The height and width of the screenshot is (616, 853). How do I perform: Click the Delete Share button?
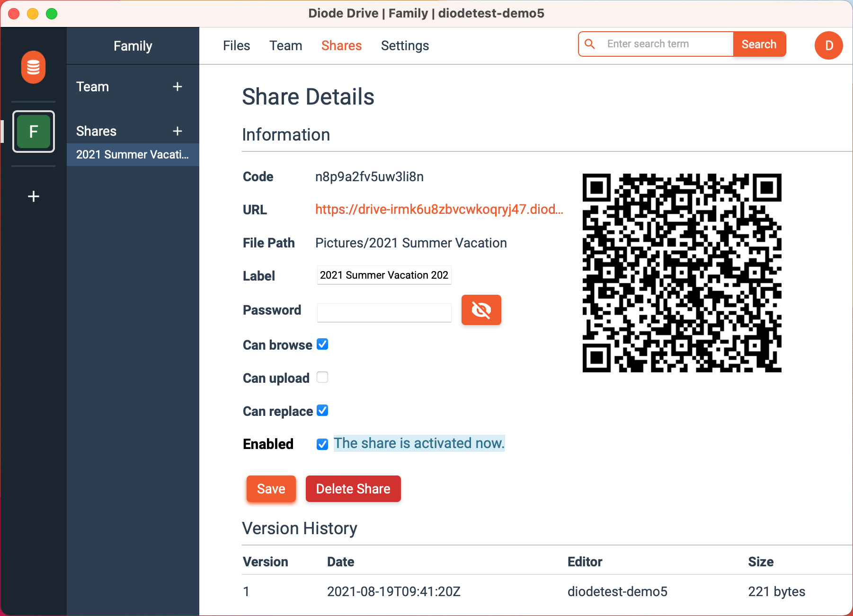[x=353, y=489]
